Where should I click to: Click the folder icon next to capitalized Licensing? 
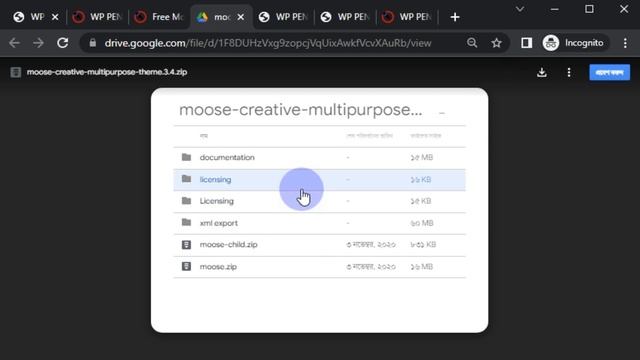[x=187, y=200]
